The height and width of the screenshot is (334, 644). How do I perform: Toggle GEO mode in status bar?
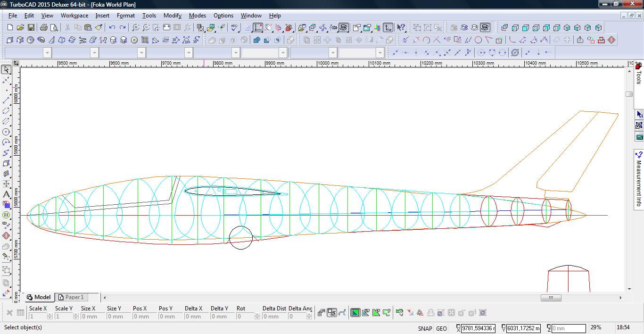coord(441,328)
